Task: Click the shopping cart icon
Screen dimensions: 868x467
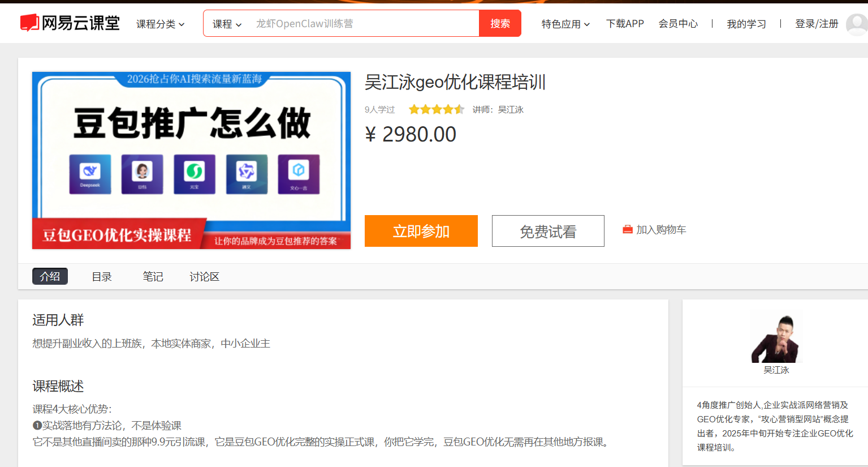Action: coord(627,230)
